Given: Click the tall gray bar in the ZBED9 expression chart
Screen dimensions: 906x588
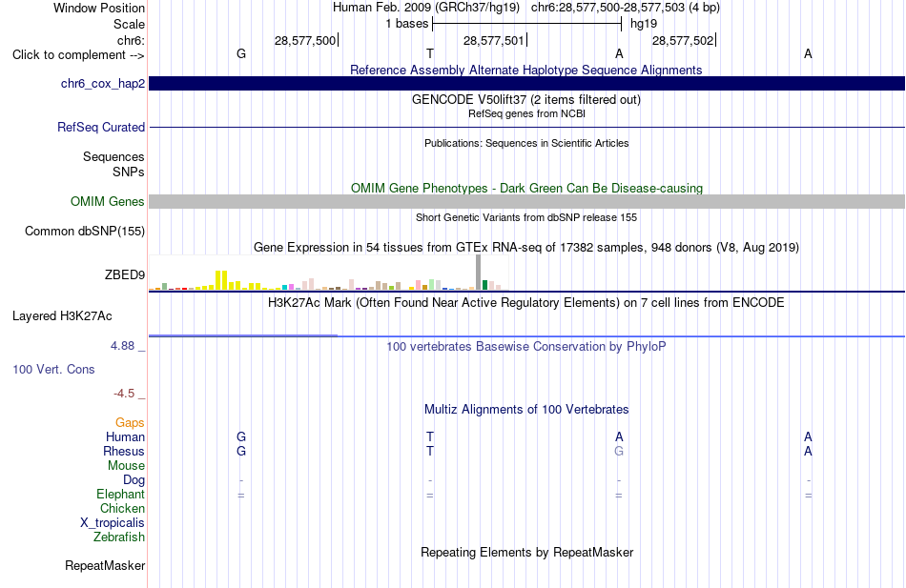Looking at the screenshot, I should 478,272.
